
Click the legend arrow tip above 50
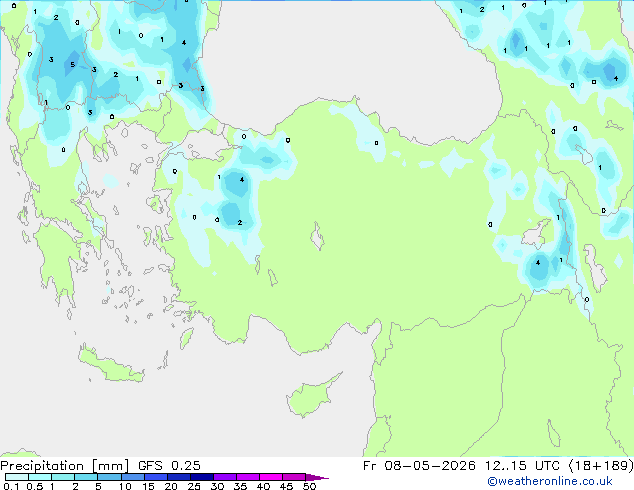coord(317,477)
